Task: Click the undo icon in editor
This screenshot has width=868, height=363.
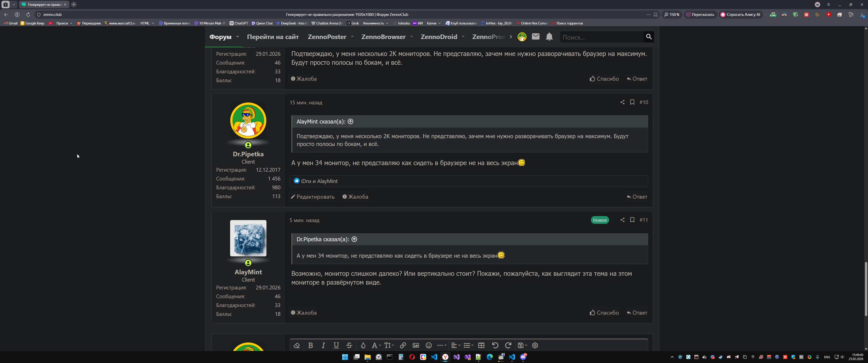Action: pyautogui.click(x=495, y=345)
